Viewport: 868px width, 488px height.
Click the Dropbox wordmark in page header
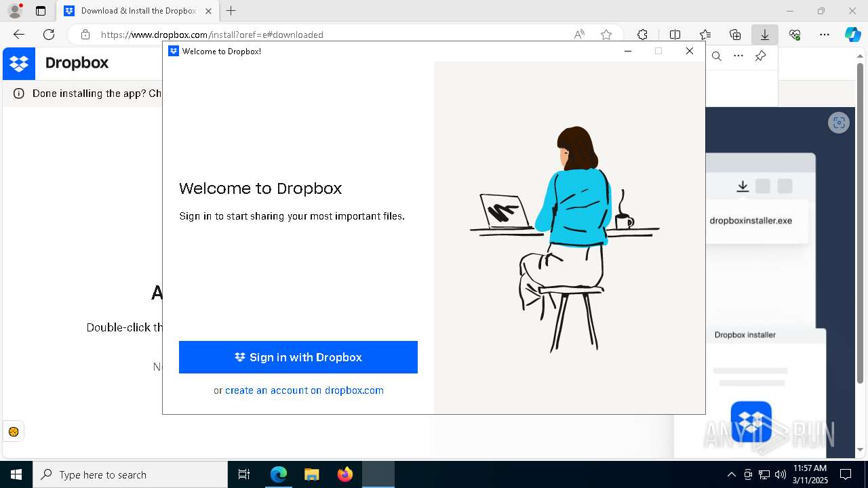point(77,63)
